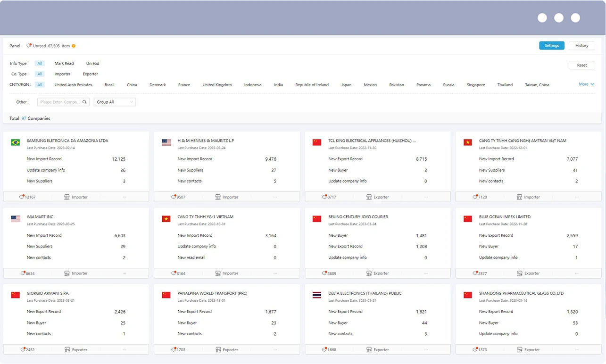The image size is (606, 364).
Task: Click the Reset button
Action: click(582, 65)
